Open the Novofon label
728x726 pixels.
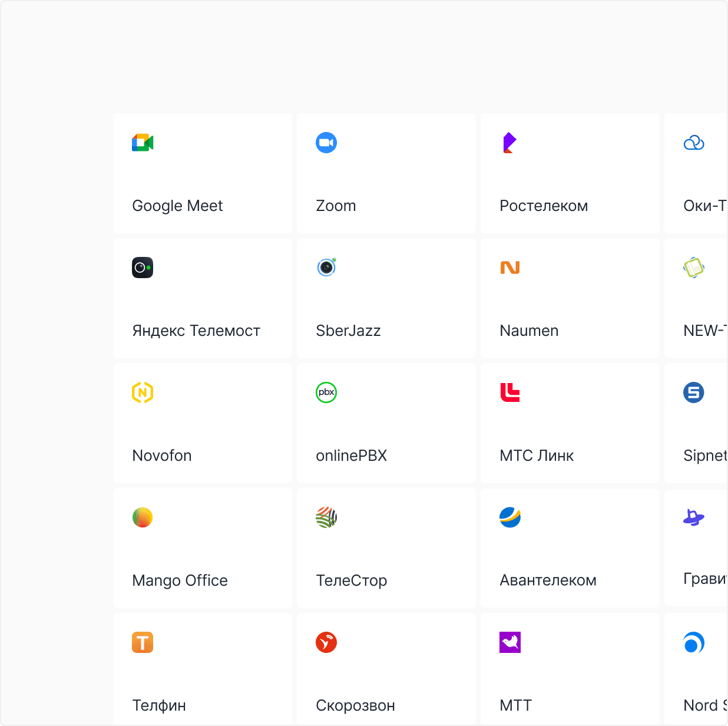[162, 456]
